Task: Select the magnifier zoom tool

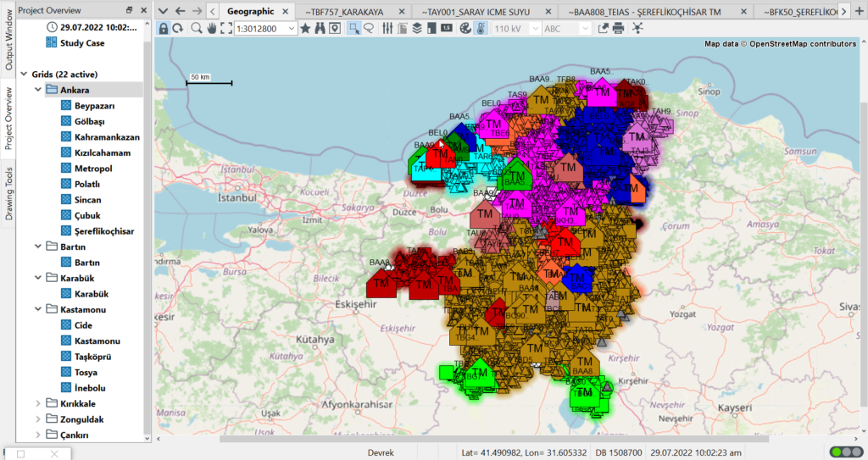Action: point(197,29)
